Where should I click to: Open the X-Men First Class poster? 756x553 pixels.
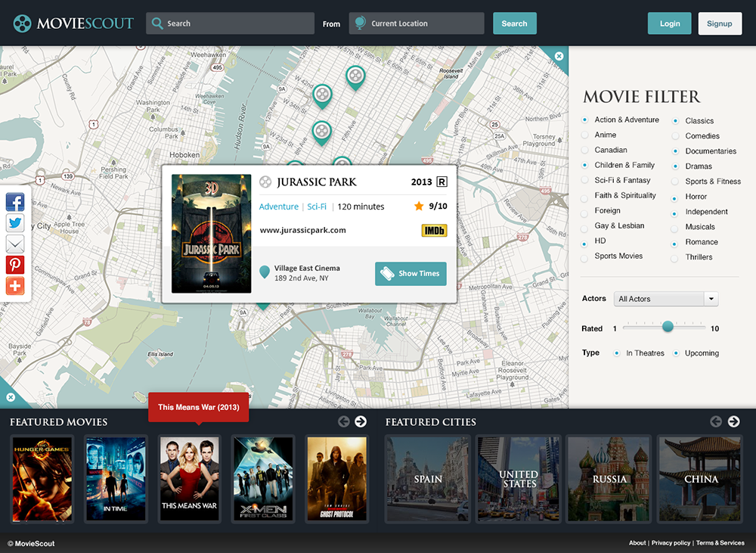[263, 479]
